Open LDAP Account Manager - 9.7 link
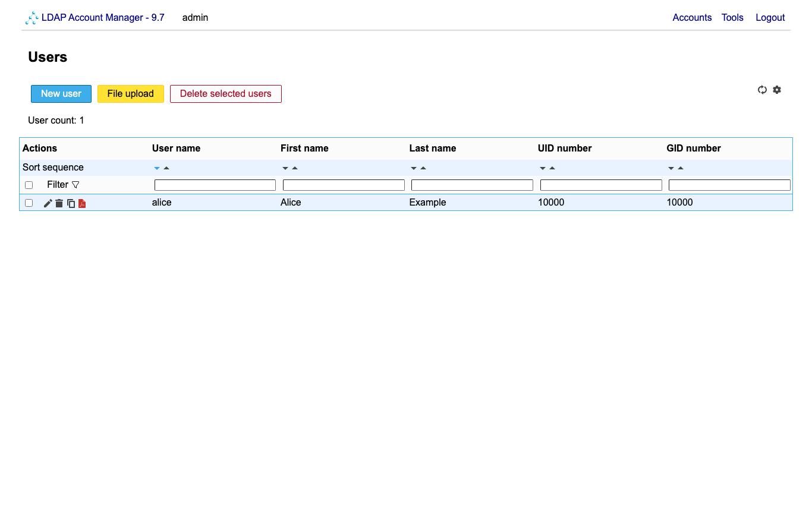 pos(103,18)
